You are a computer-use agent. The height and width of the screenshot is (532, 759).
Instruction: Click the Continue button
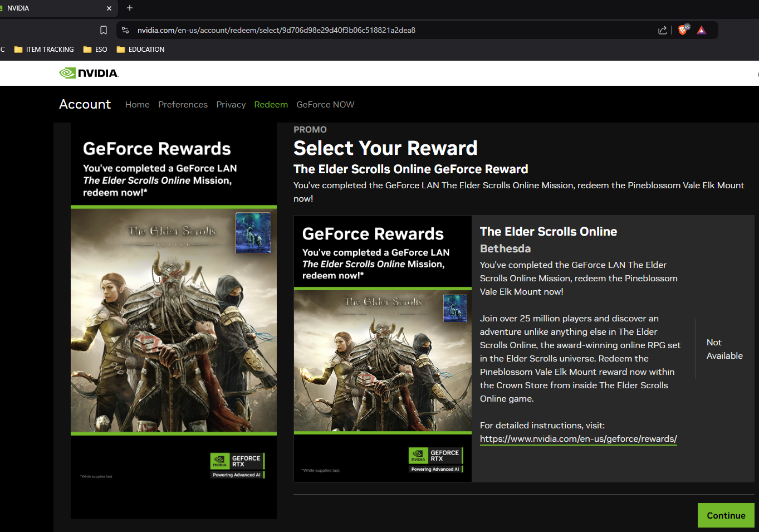(x=726, y=515)
